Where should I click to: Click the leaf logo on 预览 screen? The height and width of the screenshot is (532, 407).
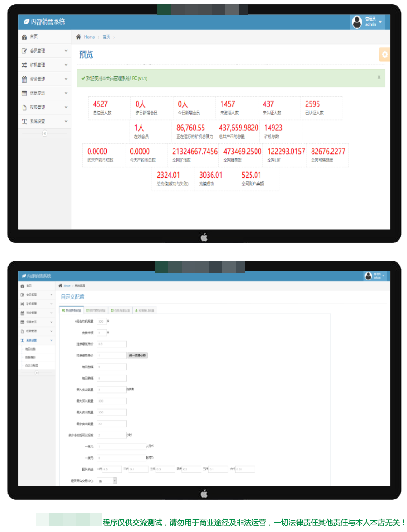tap(26, 22)
